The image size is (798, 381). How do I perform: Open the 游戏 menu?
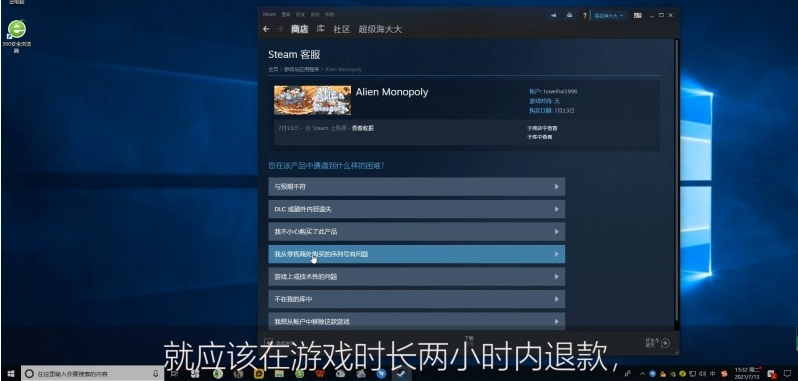pyautogui.click(x=315, y=15)
